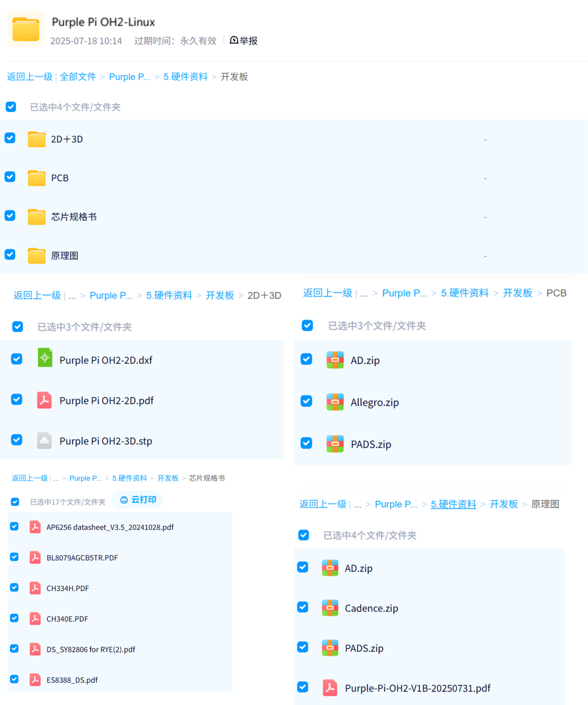Toggle checkbox for Purple-Pi-OH2-V1B-20250731.pdf
Viewport: 588px width, 705px height.
click(303, 687)
